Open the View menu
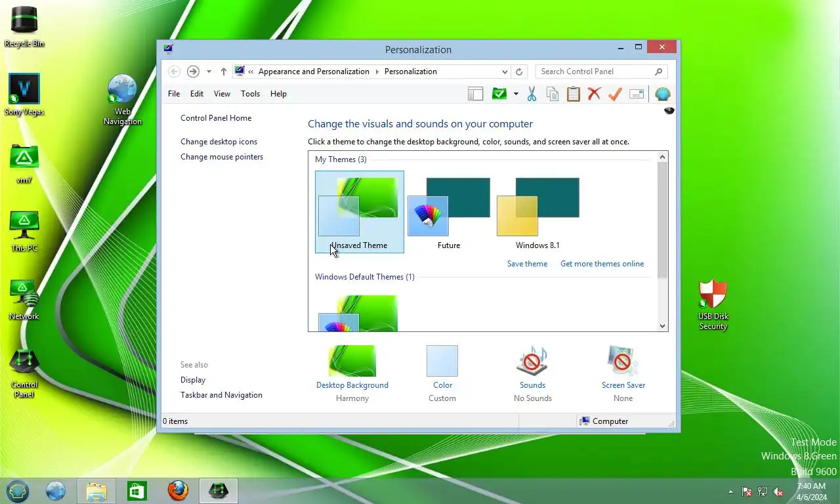This screenshot has height=504, width=840. (x=222, y=94)
